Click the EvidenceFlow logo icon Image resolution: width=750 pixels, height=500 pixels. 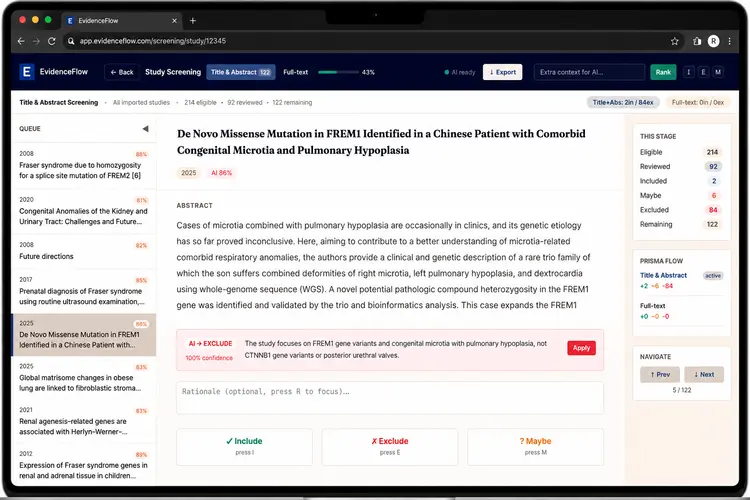point(27,72)
